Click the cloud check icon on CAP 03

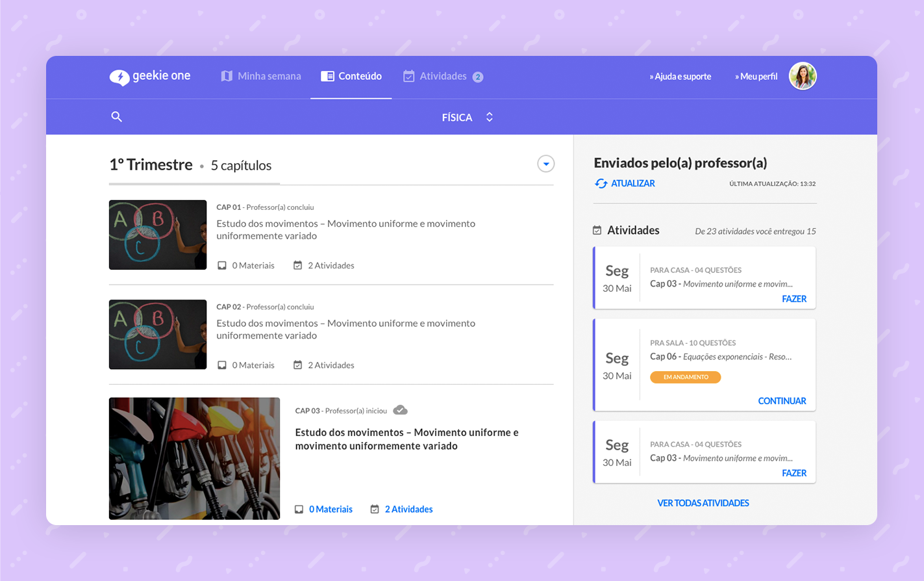pos(401,410)
